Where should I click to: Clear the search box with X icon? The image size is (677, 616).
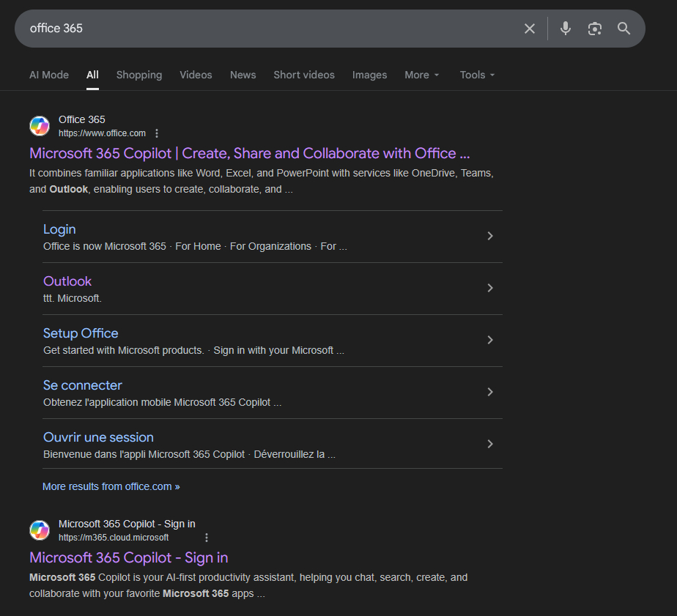click(530, 29)
